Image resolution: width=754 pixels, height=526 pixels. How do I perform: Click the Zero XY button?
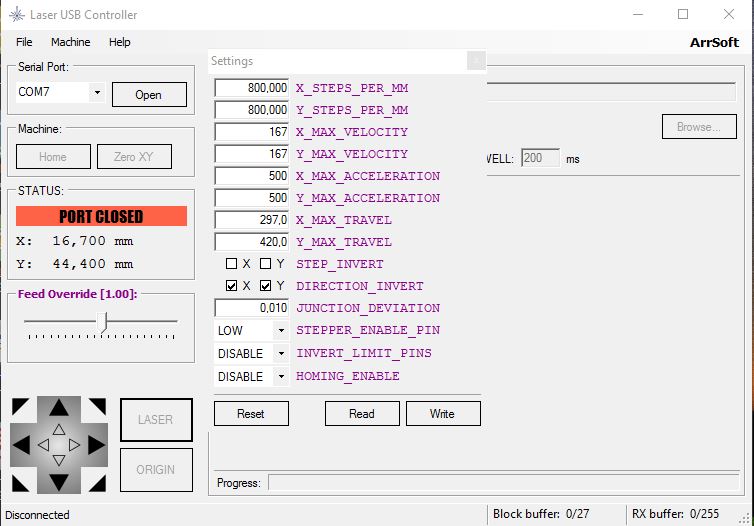134,157
